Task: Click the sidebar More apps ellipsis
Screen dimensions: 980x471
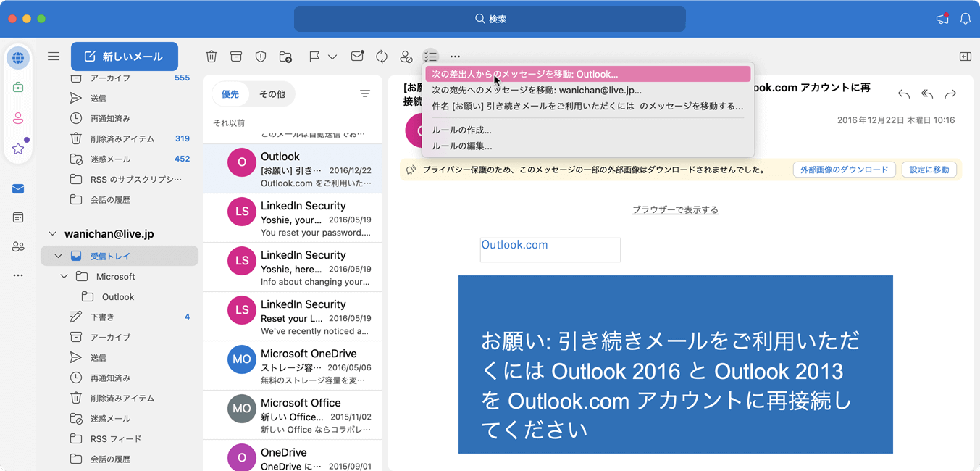Action: pyautogui.click(x=18, y=275)
